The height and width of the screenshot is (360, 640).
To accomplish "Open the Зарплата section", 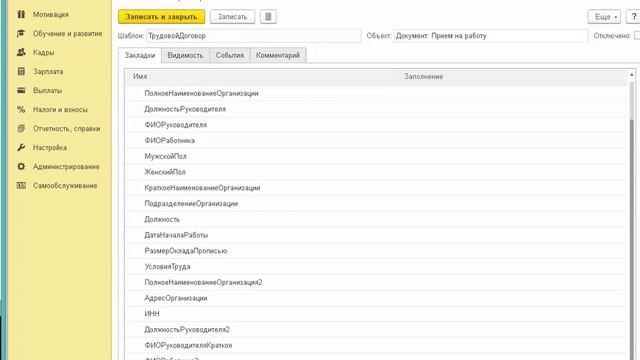I will click(x=48, y=71).
